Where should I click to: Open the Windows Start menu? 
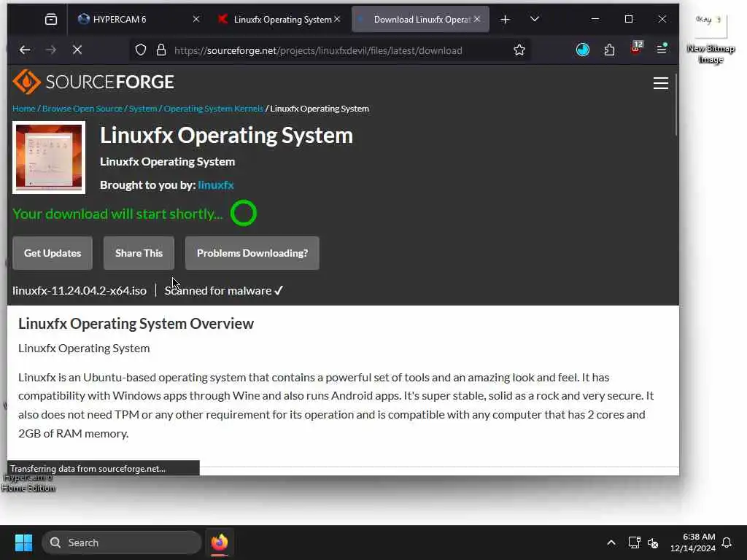pyautogui.click(x=23, y=542)
